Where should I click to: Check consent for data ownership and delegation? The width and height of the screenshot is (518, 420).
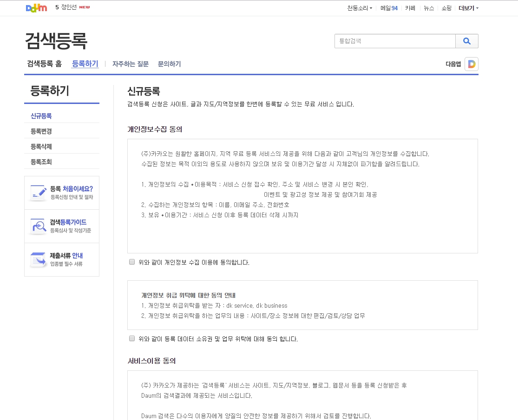(131, 338)
